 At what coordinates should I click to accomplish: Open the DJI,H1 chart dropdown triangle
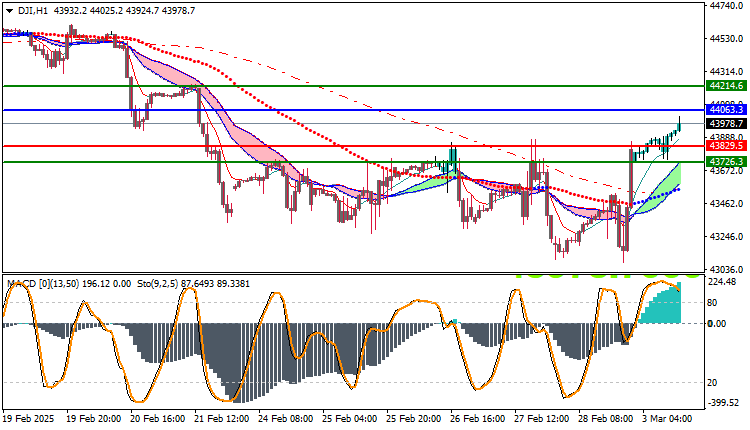pos(10,11)
